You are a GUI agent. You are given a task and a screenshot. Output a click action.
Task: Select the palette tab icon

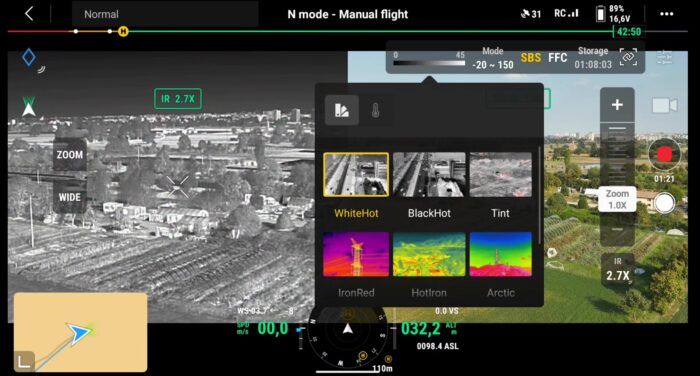coord(342,110)
